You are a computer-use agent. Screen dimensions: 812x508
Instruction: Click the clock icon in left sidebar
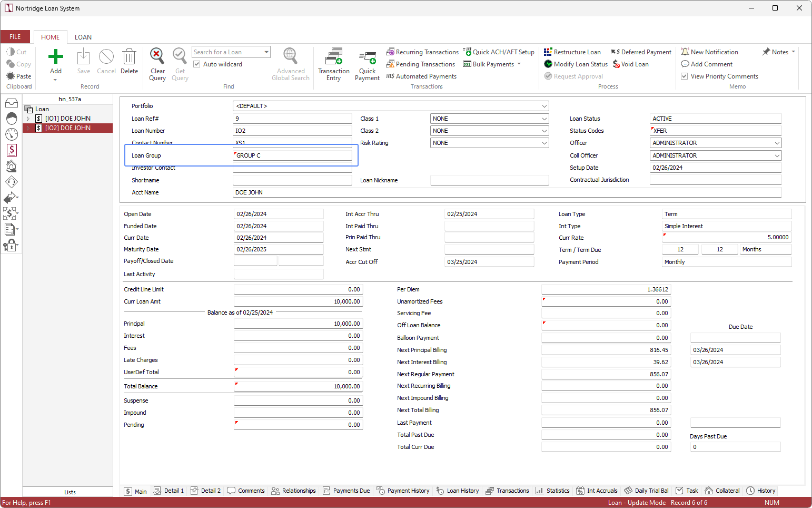pos(12,134)
